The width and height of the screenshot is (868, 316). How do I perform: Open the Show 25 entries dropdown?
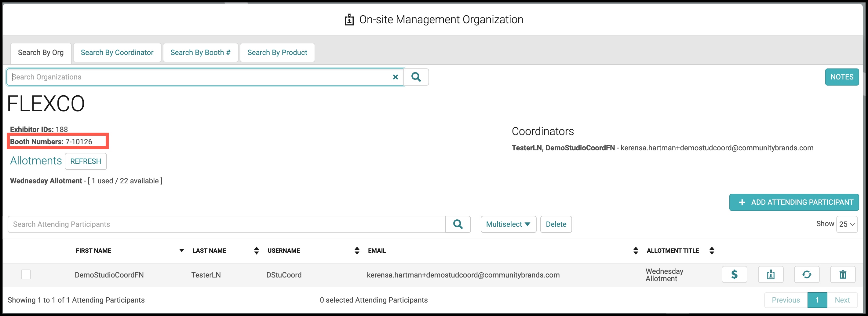(x=847, y=224)
